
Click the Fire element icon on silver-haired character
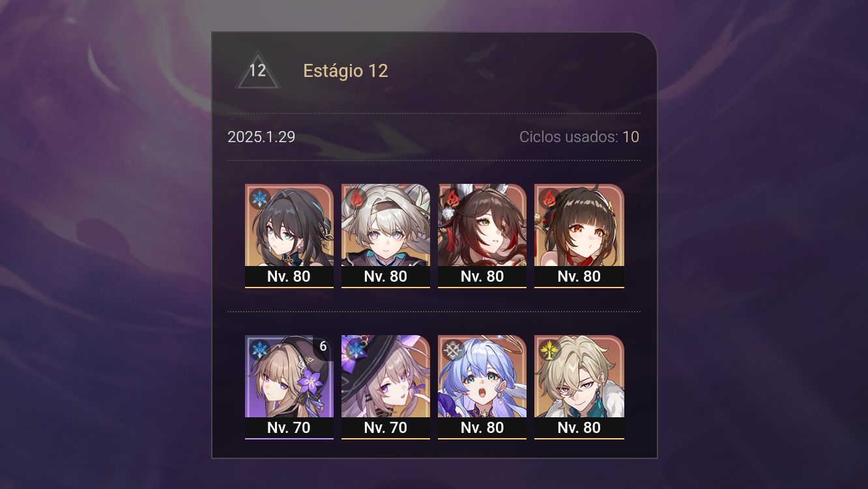pos(356,198)
